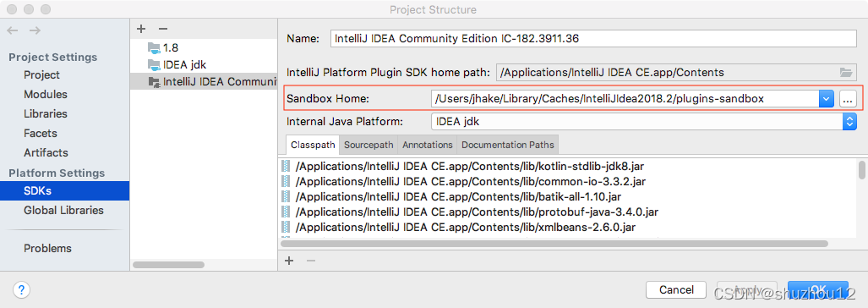The width and height of the screenshot is (868, 308).
Task: Select the IDEA jdk SDK entry
Action: tap(204, 65)
